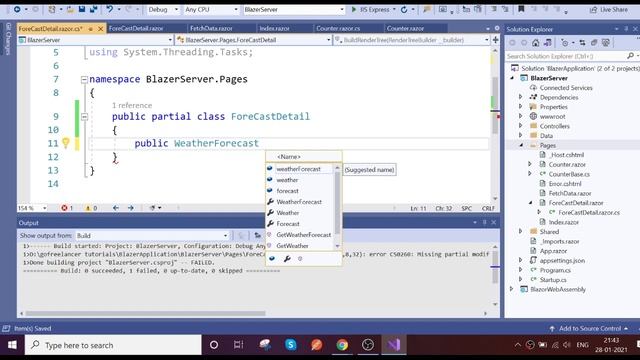Viewport: 640px width, 360px height.
Task: Collapse the Pages folder
Action: [521, 145]
